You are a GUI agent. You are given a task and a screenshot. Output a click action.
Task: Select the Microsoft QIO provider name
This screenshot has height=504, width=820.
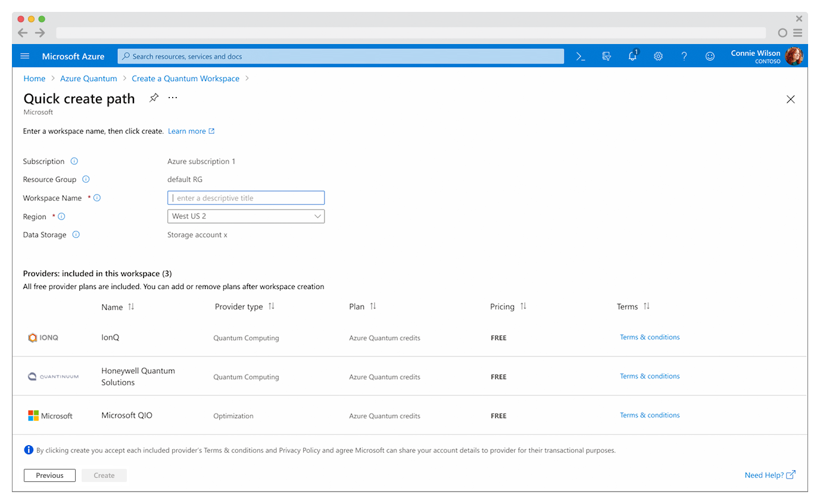pyautogui.click(x=127, y=415)
